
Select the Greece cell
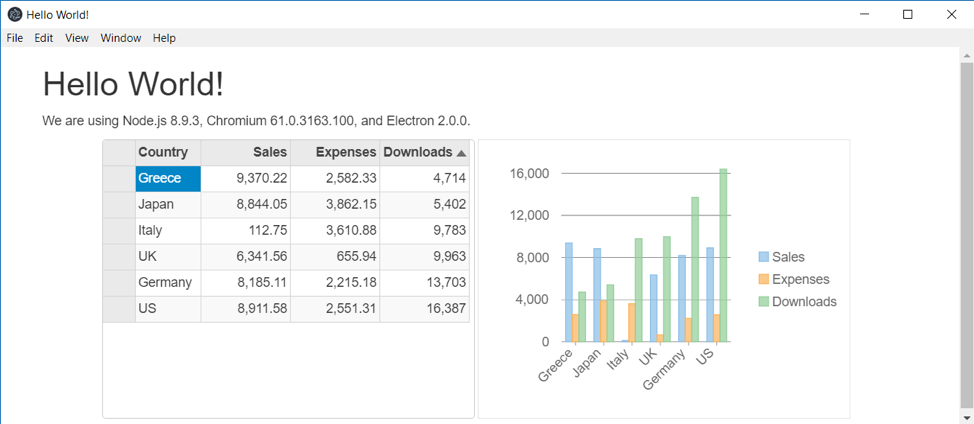168,179
